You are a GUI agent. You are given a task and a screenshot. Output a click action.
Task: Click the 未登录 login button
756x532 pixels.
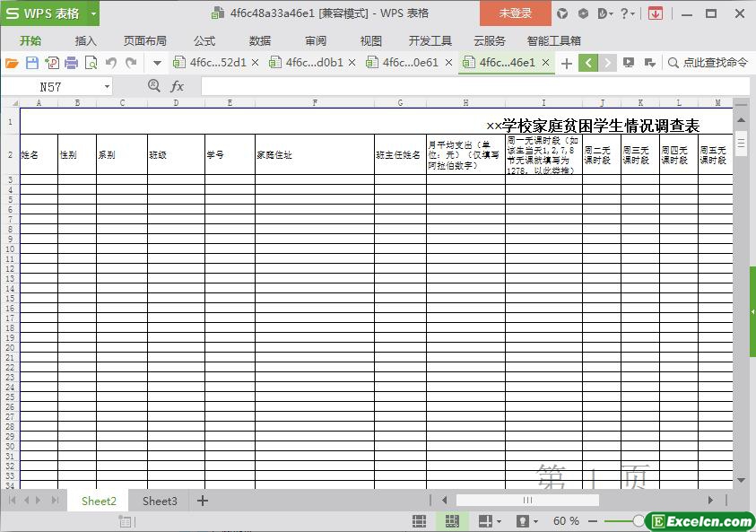click(515, 13)
